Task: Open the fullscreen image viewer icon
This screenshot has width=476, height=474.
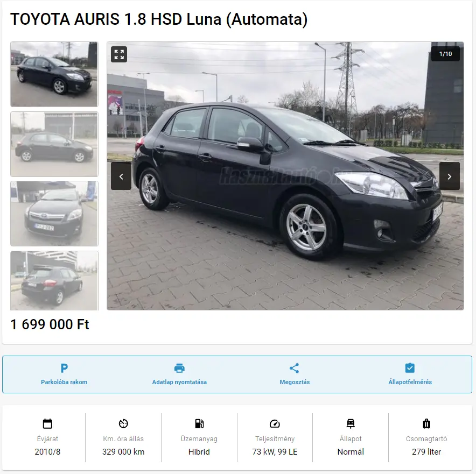Action: [x=119, y=54]
